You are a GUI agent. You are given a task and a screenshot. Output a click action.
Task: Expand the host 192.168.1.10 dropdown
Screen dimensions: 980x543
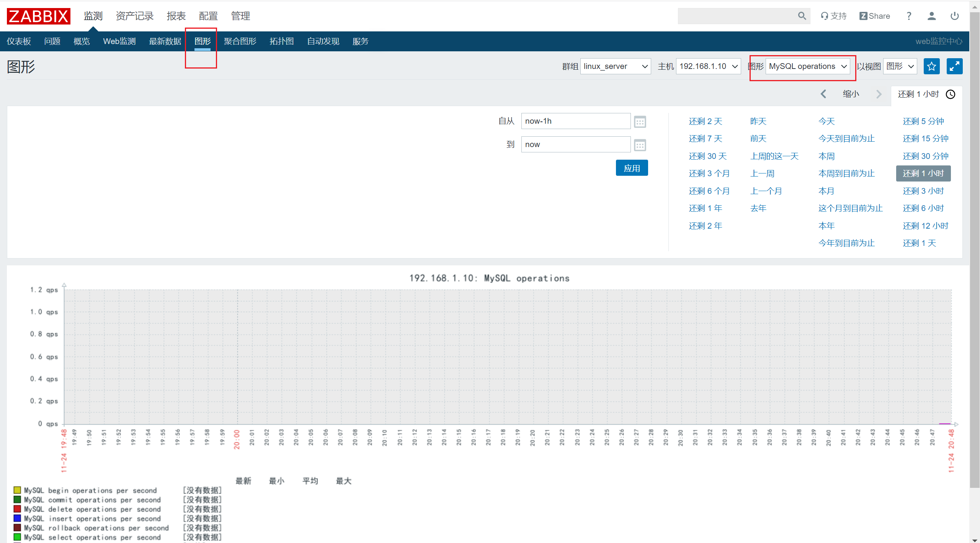(x=709, y=66)
